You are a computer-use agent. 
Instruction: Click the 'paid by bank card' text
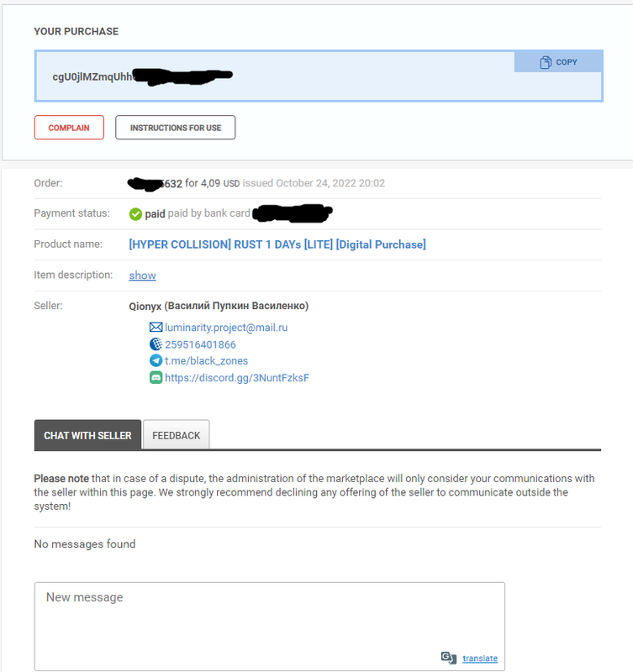click(208, 213)
